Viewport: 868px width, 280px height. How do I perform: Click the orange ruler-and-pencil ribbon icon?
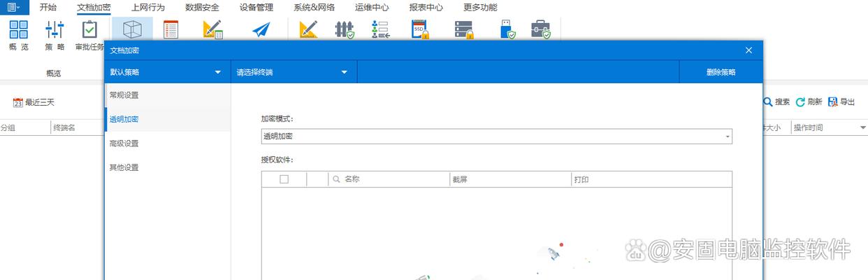coord(308,29)
